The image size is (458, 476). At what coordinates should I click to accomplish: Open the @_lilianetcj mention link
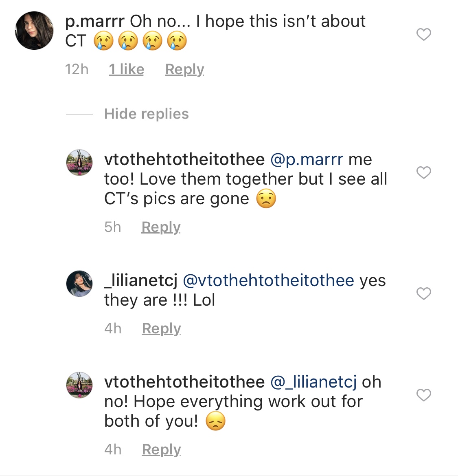click(x=313, y=382)
